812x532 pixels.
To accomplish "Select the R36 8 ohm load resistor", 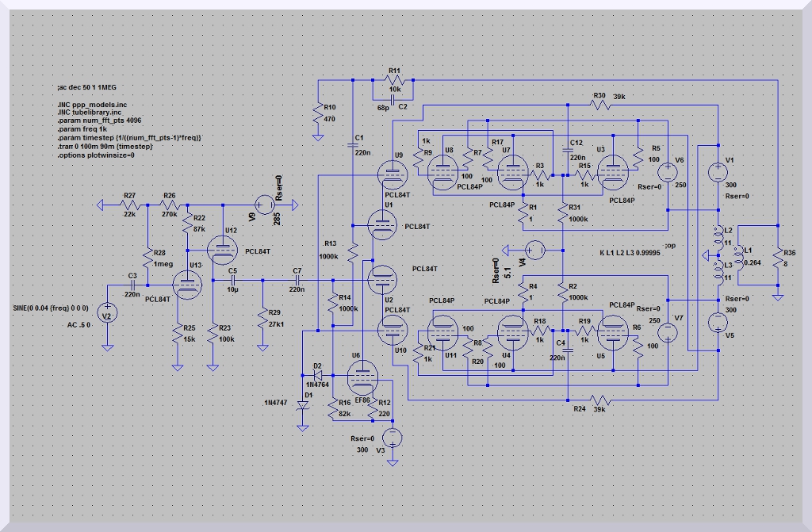I will [779, 258].
